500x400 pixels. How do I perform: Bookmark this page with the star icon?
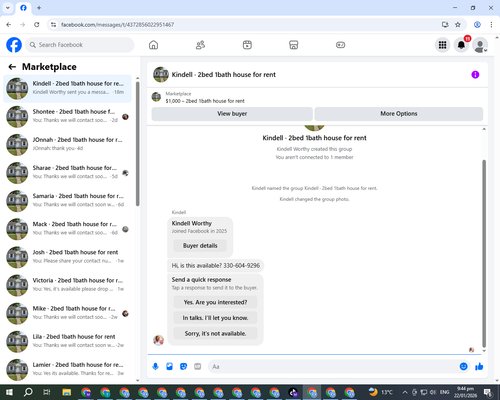[458, 25]
